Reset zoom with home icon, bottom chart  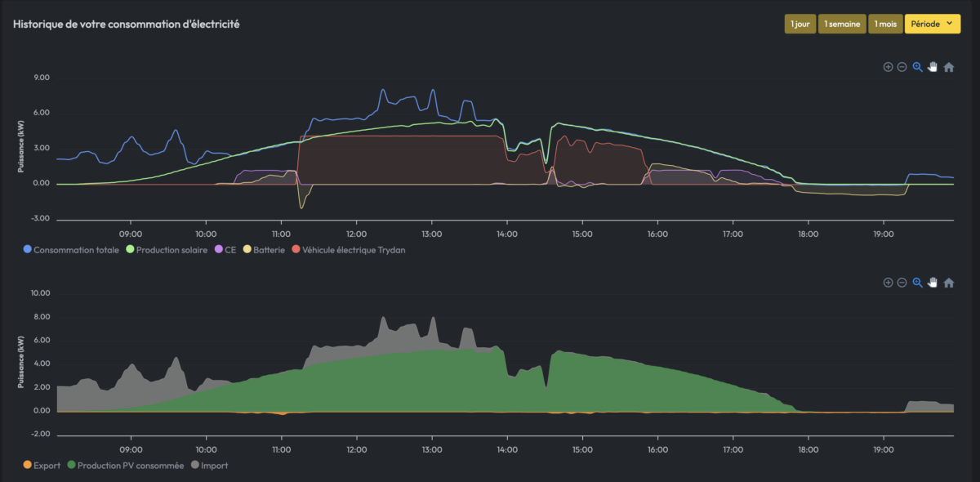pos(948,283)
